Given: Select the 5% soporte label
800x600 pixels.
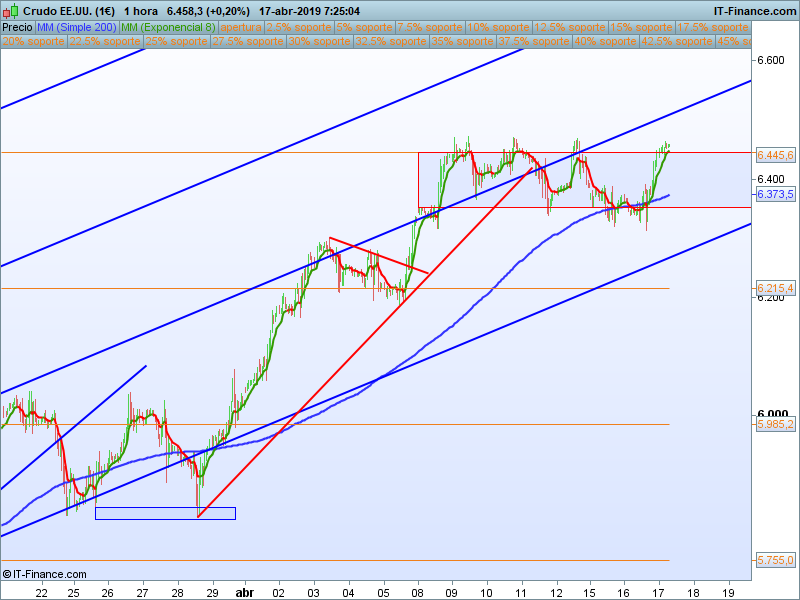Looking at the screenshot, I should [364, 27].
